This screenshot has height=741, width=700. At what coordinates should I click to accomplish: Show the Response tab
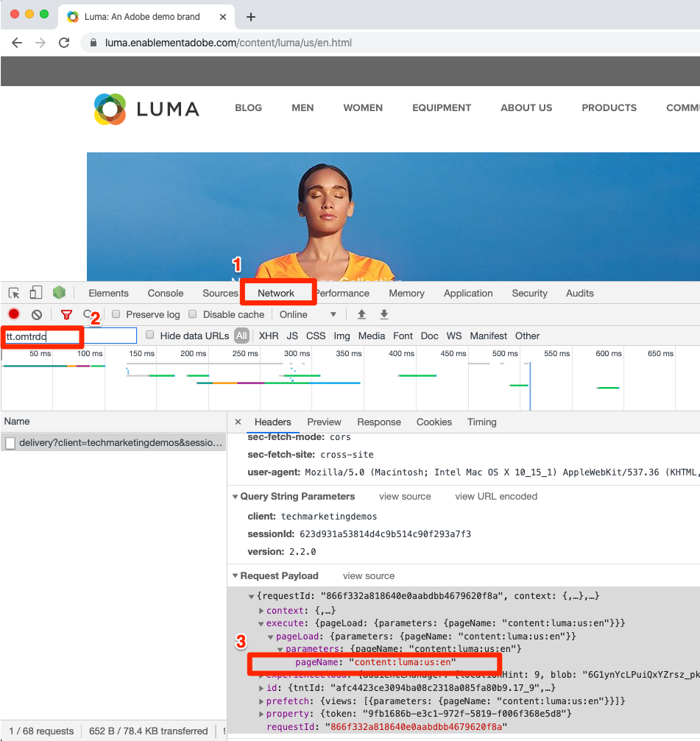[x=378, y=422]
